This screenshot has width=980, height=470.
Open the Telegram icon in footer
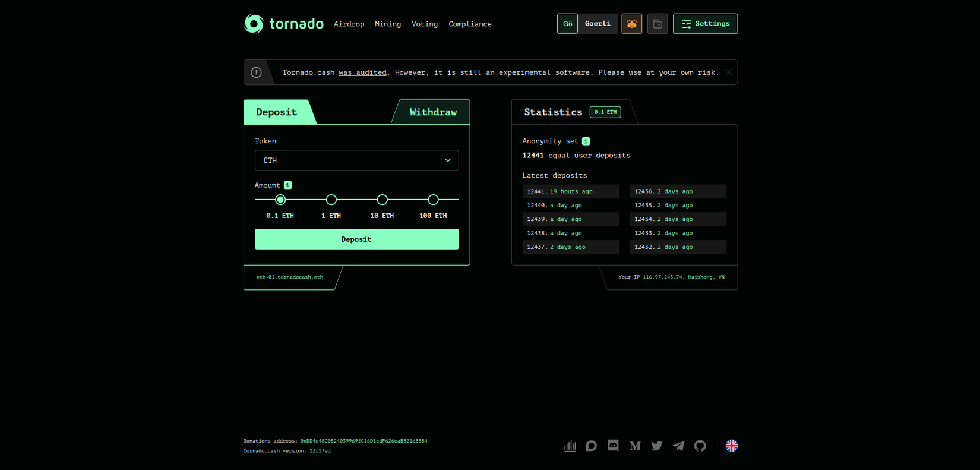pyautogui.click(x=678, y=446)
